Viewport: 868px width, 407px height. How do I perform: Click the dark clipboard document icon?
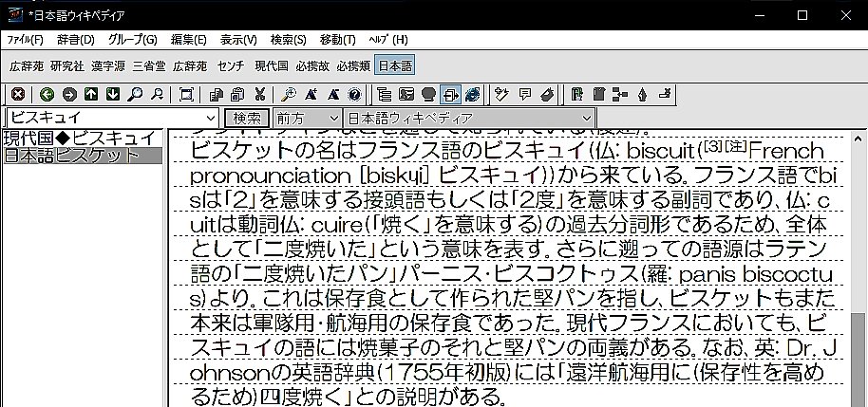(x=598, y=95)
